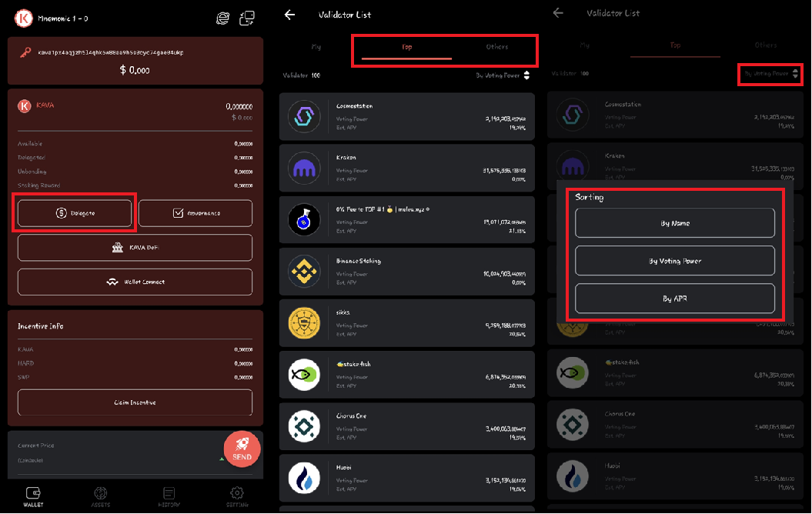The image size is (812, 514).
Task: Open Governance from the wallet screen
Action: click(195, 213)
